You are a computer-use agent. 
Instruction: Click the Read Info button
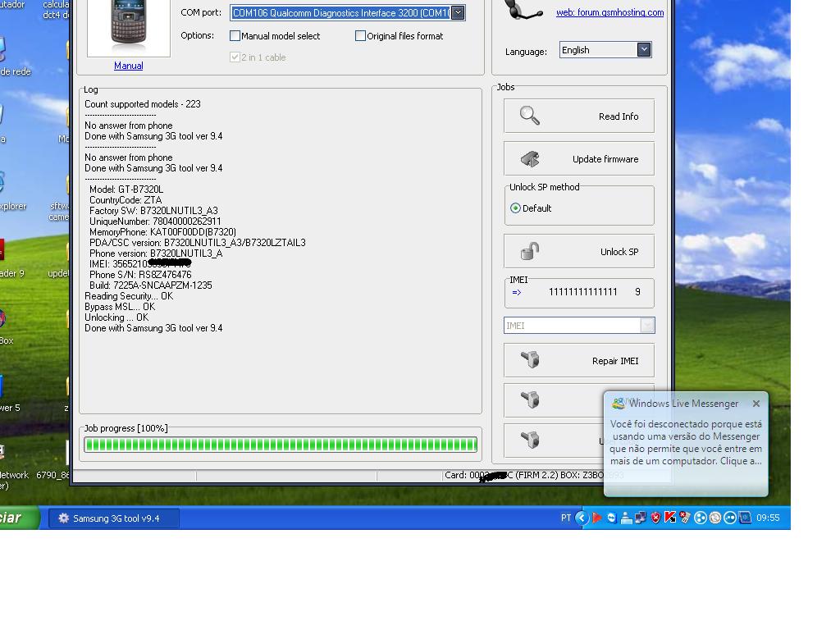[x=578, y=116]
